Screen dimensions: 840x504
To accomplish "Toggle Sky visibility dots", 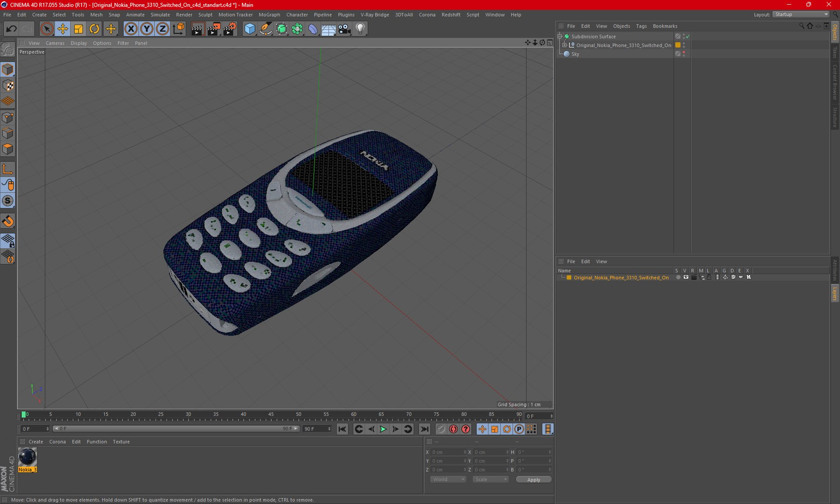I will pos(684,54).
